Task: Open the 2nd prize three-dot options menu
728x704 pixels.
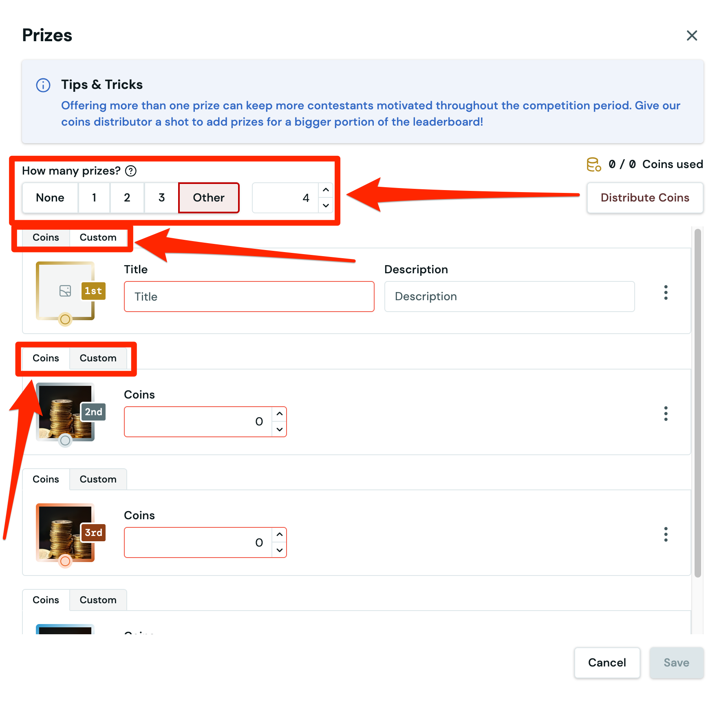Action: click(x=666, y=414)
